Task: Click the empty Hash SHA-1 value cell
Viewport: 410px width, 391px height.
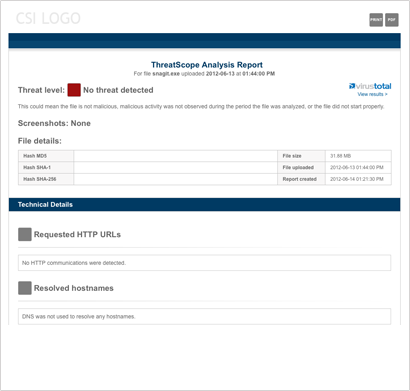Action: [176, 167]
